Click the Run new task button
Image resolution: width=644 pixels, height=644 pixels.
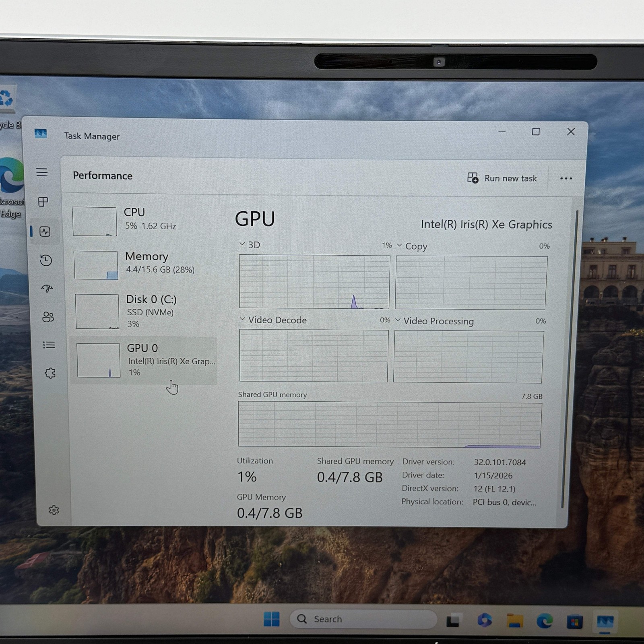point(502,178)
